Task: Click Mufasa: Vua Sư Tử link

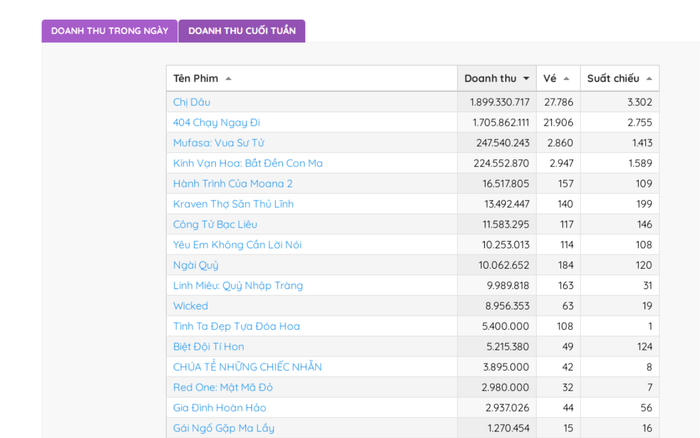Action: coord(218,143)
